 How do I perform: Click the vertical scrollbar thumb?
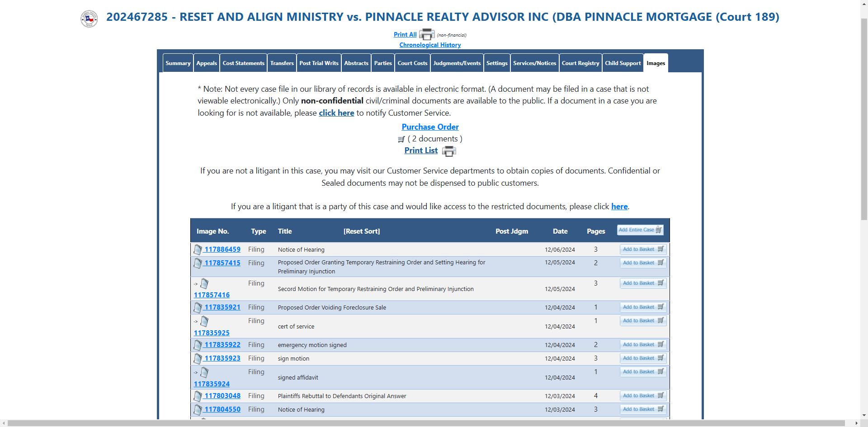point(864,119)
